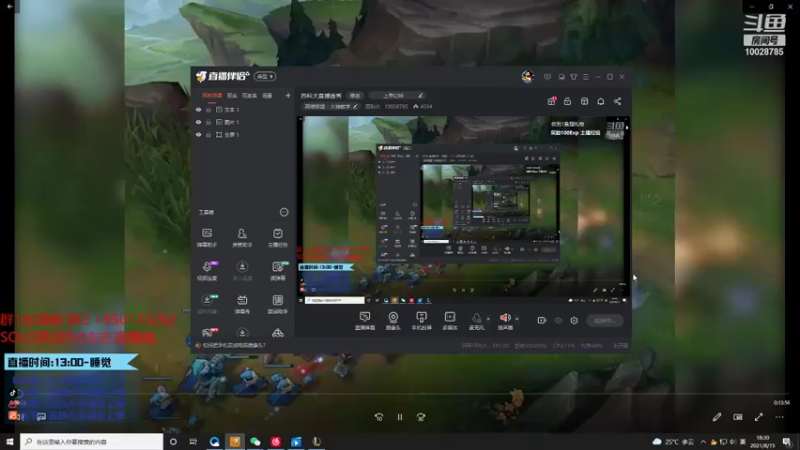The width and height of the screenshot is (800, 450).
Task: Open streamer avatar in title bar
Action: (528, 77)
